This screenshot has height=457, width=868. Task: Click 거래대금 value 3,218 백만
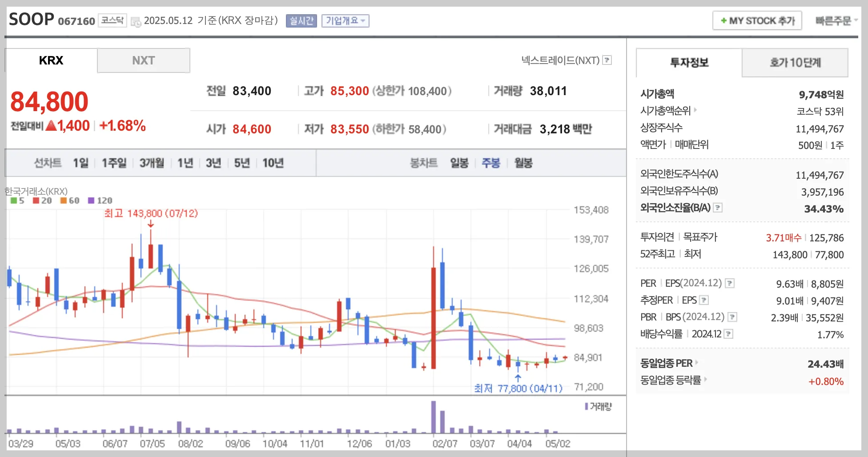566,129
